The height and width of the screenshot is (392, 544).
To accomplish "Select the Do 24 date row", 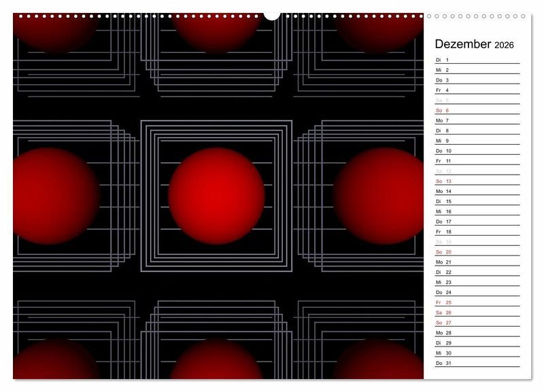I will 476,292.
